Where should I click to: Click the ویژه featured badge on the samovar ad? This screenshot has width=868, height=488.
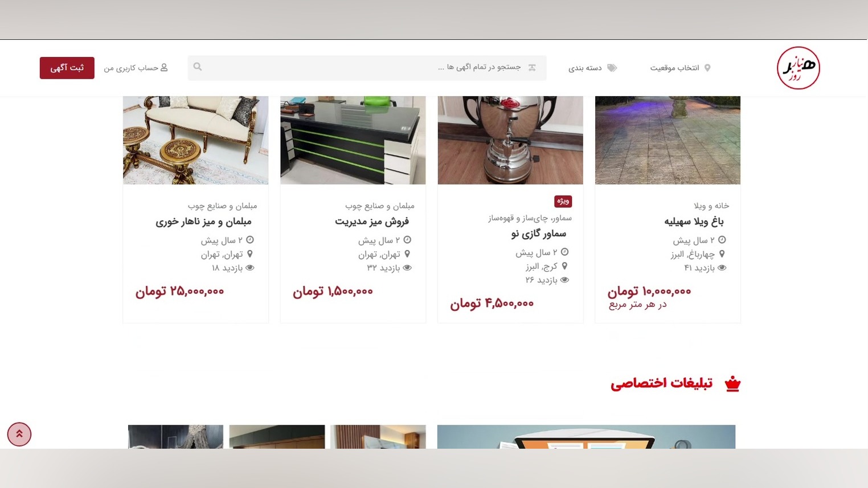[x=563, y=202]
